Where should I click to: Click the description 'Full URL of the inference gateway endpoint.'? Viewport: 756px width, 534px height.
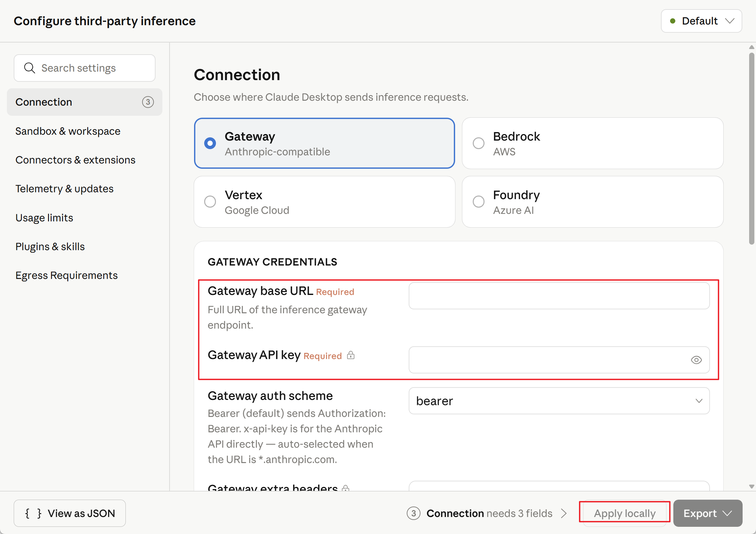tap(288, 317)
